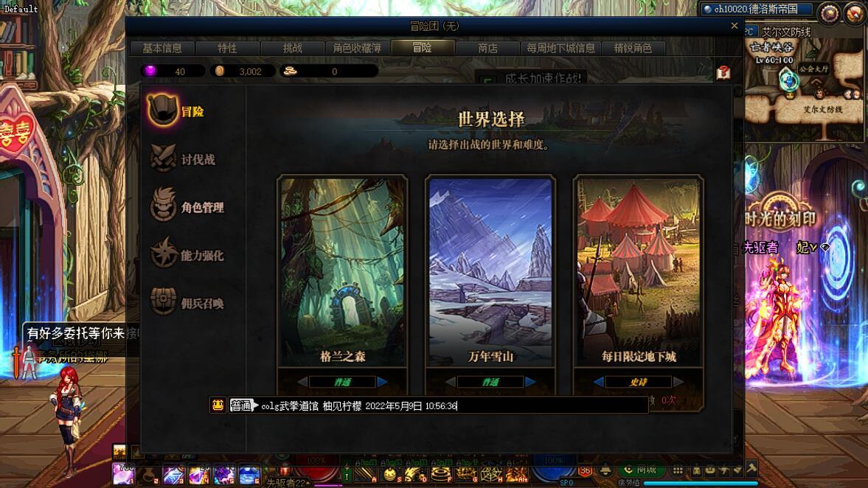868x488 pixels.
Task: Click the ch10020 德洛斯帝国 channel button
Action: [756, 9]
